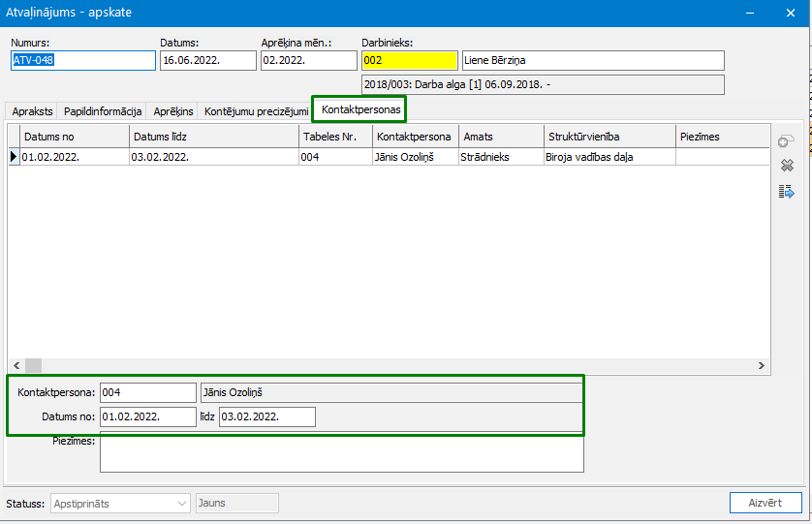Screen dimensions: 812x524
Task: Switch to the Papildinformācija tab
Action: (x=103, y=111)
